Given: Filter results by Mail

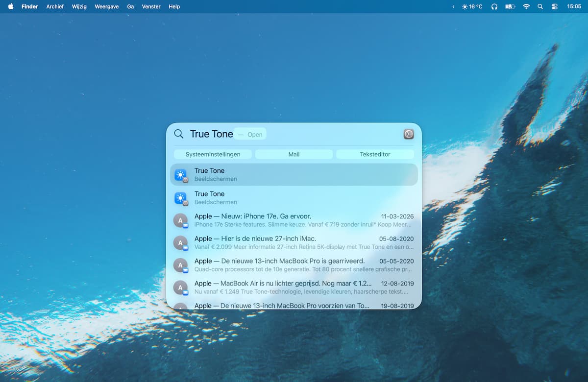Looking at the screenshot, I should pos(294,154).
